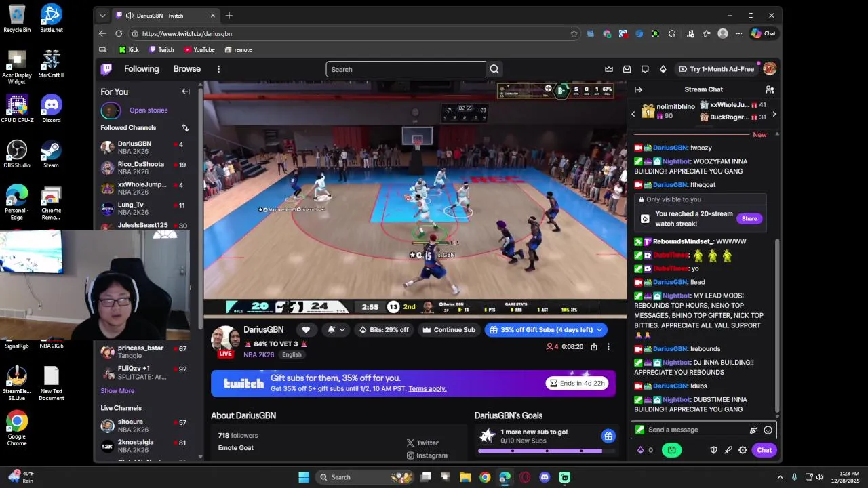Mute the DariusGBN browser tab audio
The width and height of the screenshot is (868, 488).
click(130, 16)
